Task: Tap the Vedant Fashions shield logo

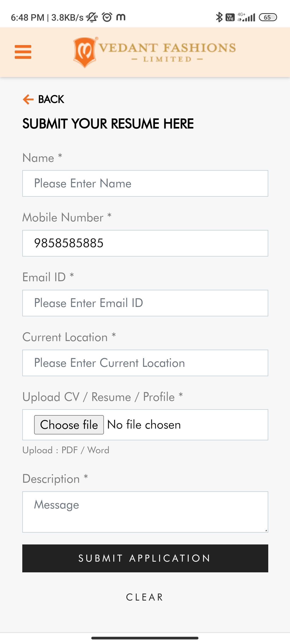Action: (85, 52)
